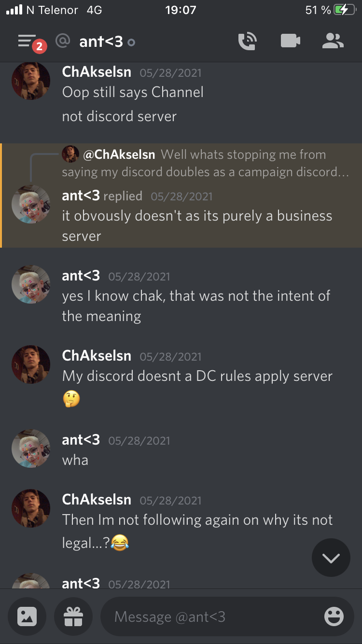Tap ChAkselsn username above "My discord doesnt" message
This screenshot has height=644, width=362.
[97, 356]
